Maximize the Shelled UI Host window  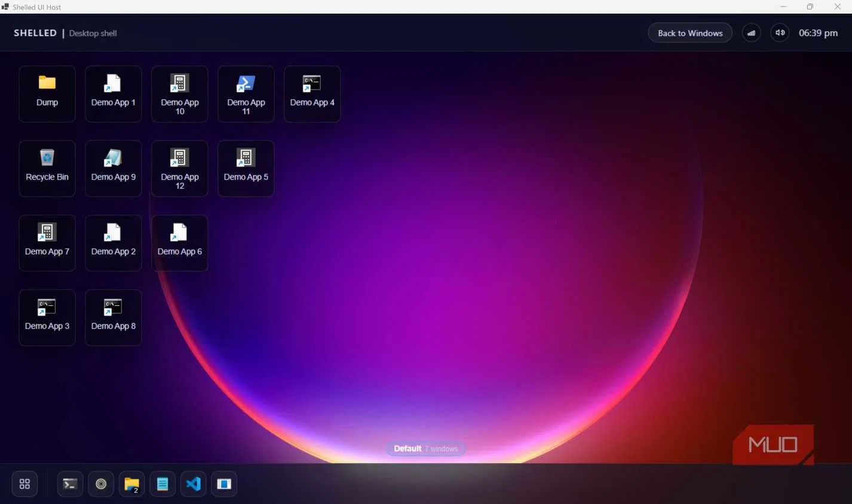point(810,7)
